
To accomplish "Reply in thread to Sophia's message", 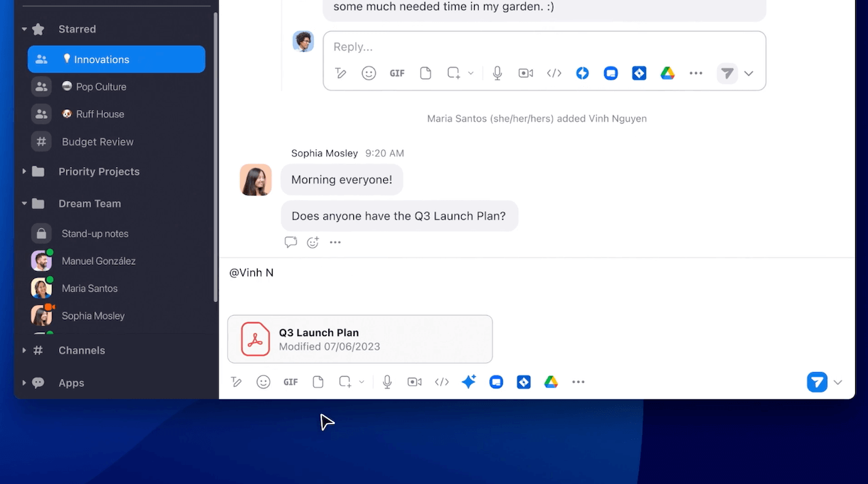I will 291,242.
